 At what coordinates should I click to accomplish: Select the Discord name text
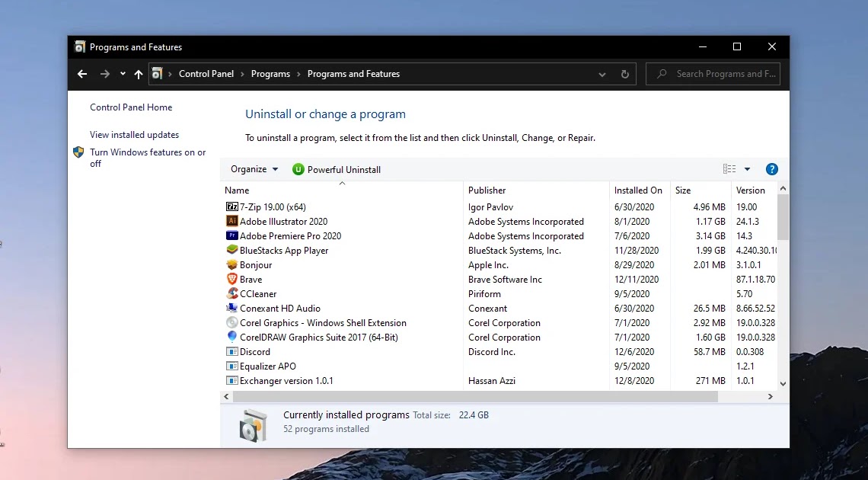(x=254, y=351)
